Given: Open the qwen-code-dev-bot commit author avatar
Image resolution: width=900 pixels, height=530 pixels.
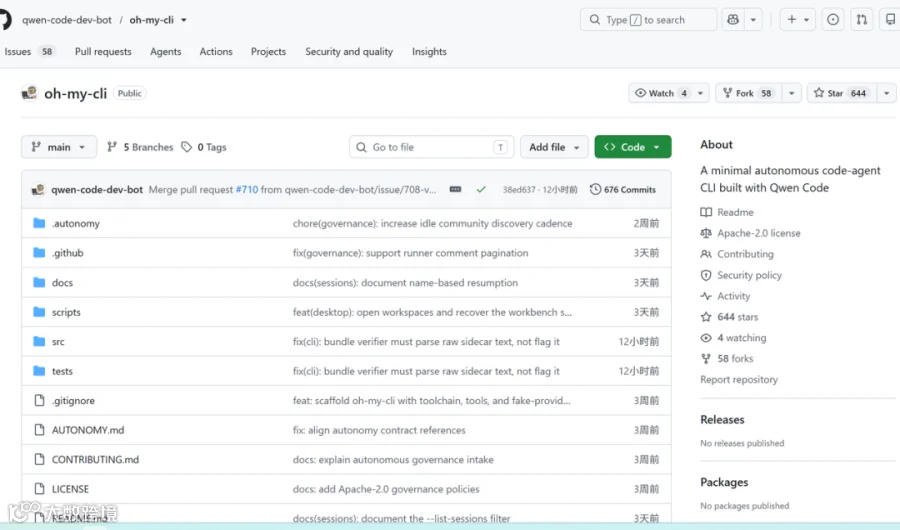Looking at the screenshot, I should tap(38, 189).
